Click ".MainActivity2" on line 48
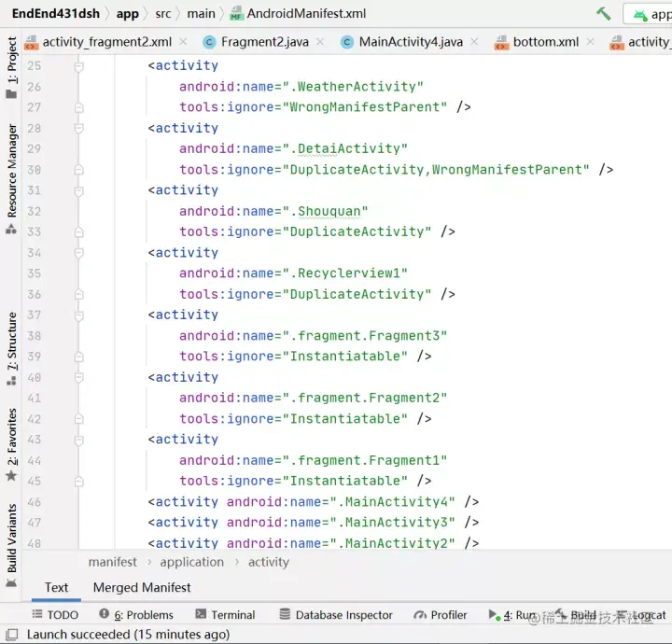Image resolution: width=672 pixels, height=644 pixels. [392, 543]
